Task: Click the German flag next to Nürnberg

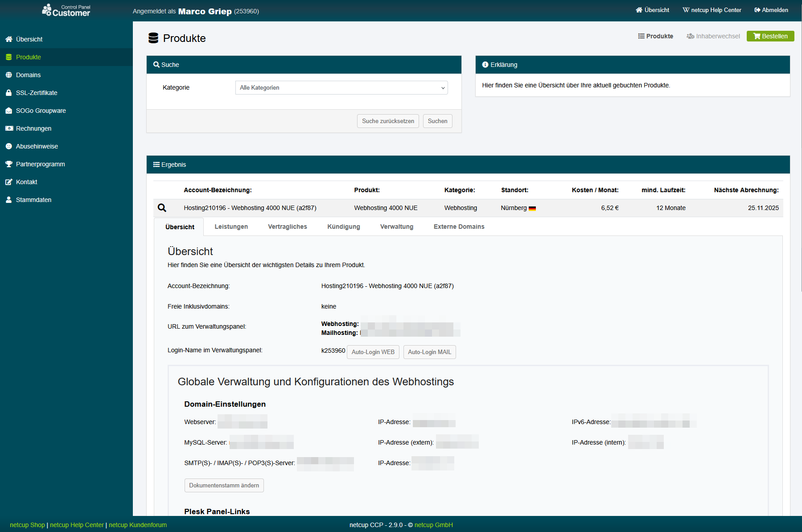Action: pyautogui.click(x=532, y=208)
